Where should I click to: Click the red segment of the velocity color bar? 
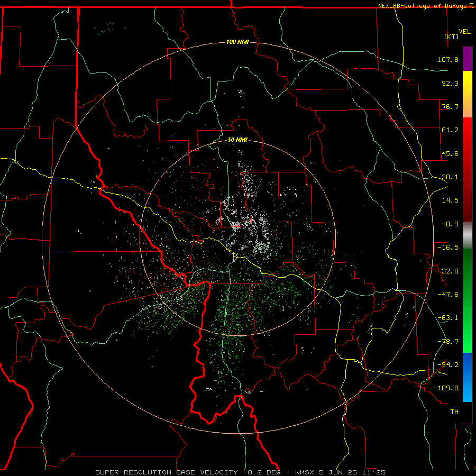pos(467,169)
